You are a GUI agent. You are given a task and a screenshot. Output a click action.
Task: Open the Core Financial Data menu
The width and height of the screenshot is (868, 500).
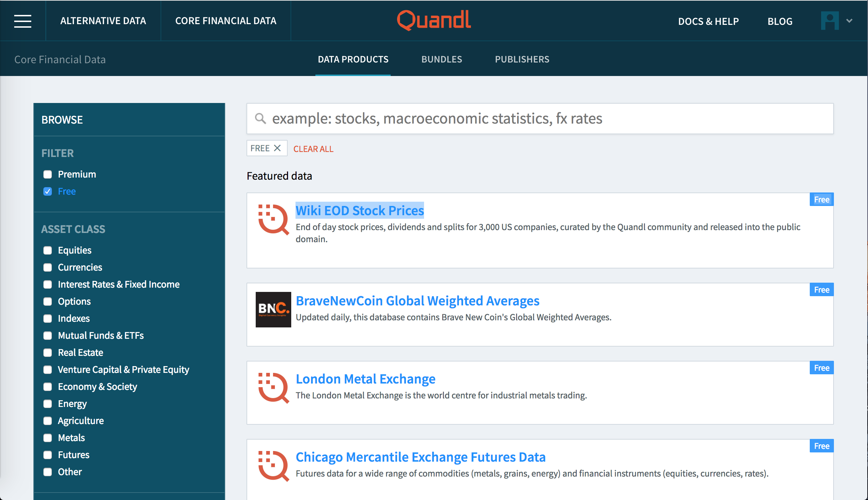coord(226,21)
